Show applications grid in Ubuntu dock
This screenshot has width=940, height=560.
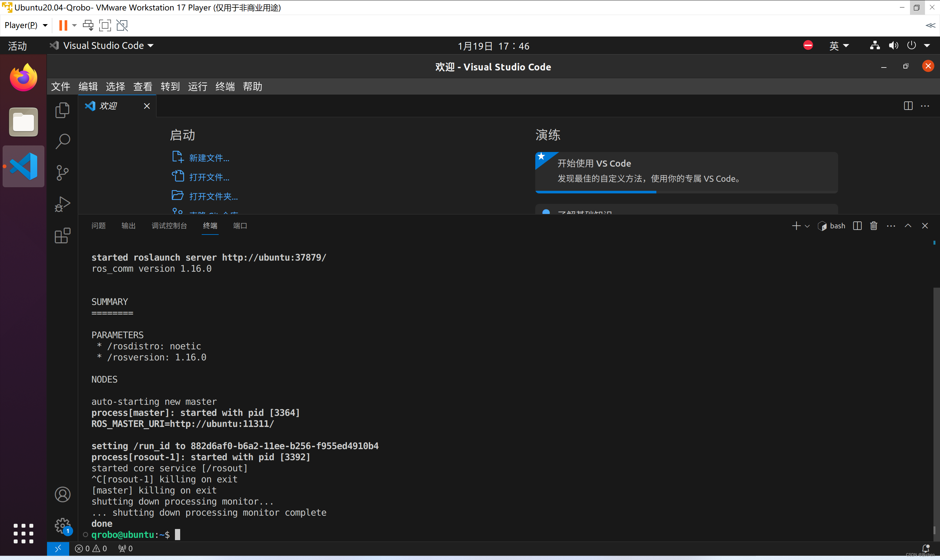[23, 533]
